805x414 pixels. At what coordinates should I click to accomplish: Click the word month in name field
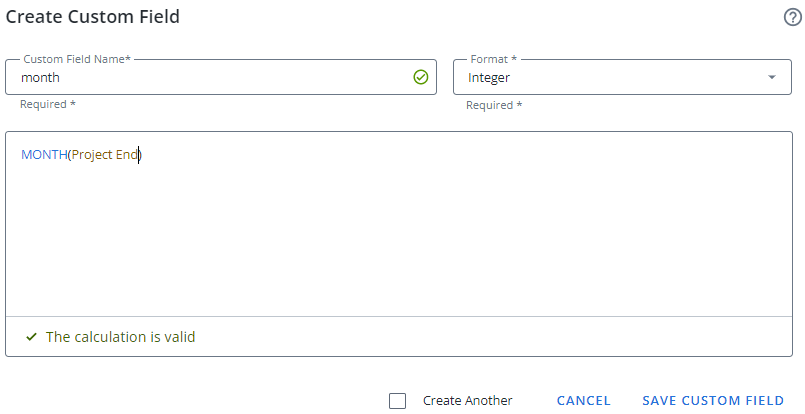(x=40, y=77)
